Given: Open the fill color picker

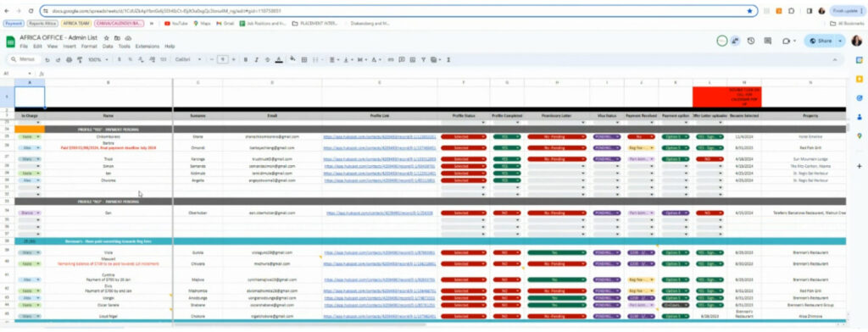Looking at the screenshot, I should point(292,58).
